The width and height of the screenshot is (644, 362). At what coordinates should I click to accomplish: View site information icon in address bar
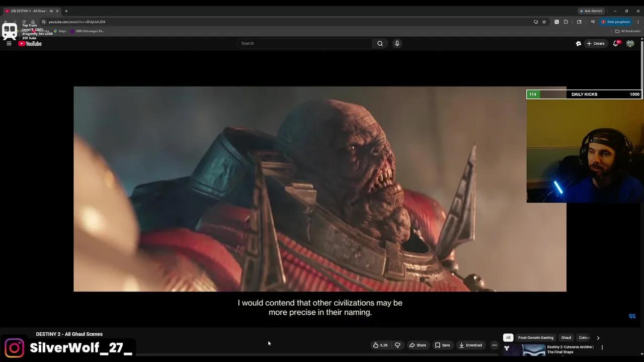[x=44, y=22]
